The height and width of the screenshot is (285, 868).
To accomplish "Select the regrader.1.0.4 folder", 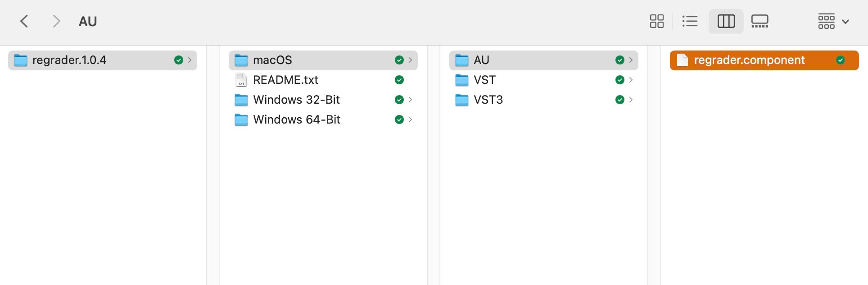I will (69, 60).
